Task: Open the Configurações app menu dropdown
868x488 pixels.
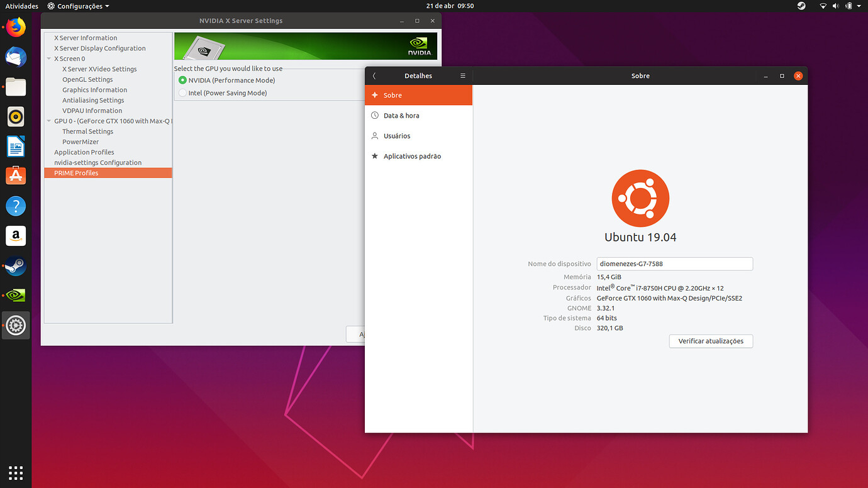Action: click(78, 6)
